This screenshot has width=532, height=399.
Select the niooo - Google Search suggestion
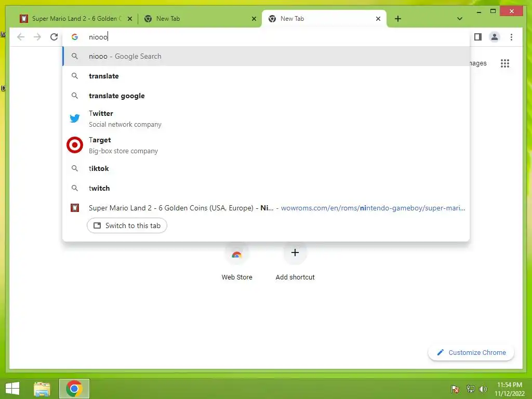point(266,56)
